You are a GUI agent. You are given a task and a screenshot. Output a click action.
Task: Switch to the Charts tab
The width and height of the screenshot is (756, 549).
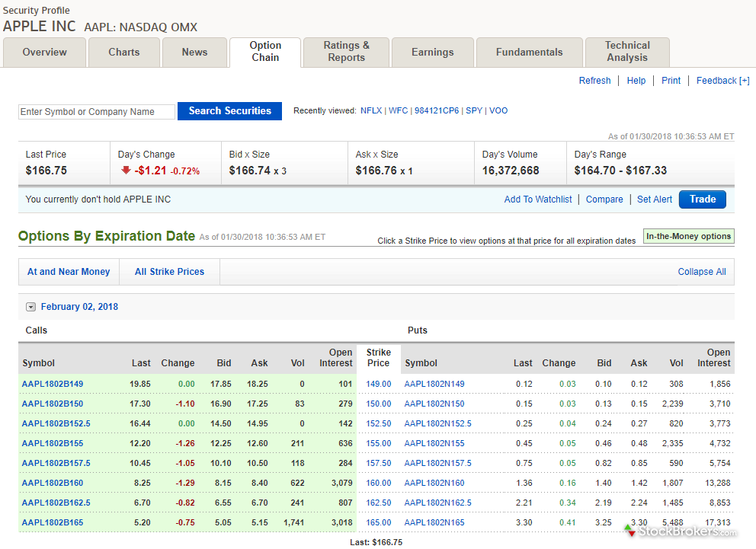point(124,52)
